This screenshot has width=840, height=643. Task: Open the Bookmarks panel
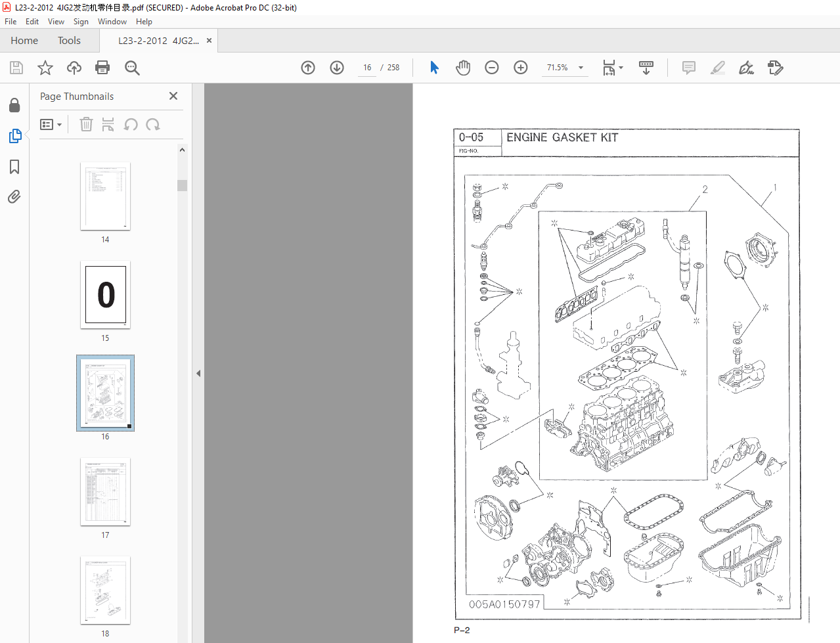14,167
